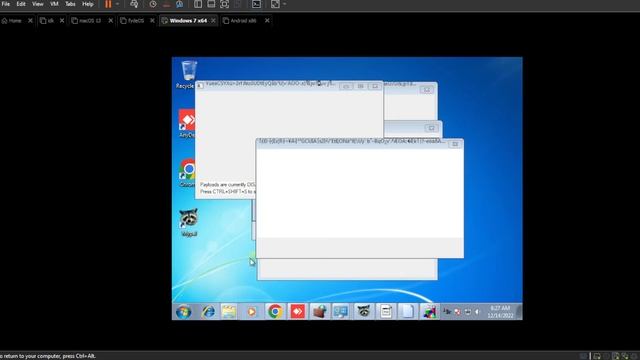640x360 pixels.
Task: Open File Explorer from the taskbar
Action: 229,312
